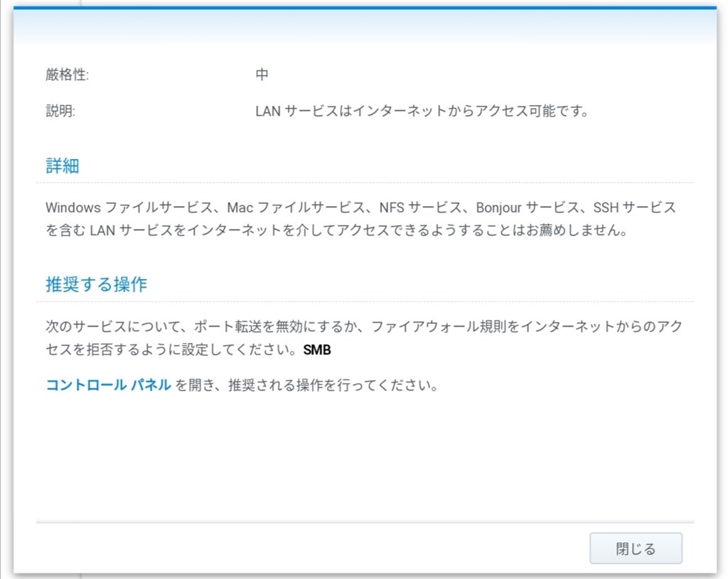Click the 中 severity value
728x579 pixels.
[261, 73]
